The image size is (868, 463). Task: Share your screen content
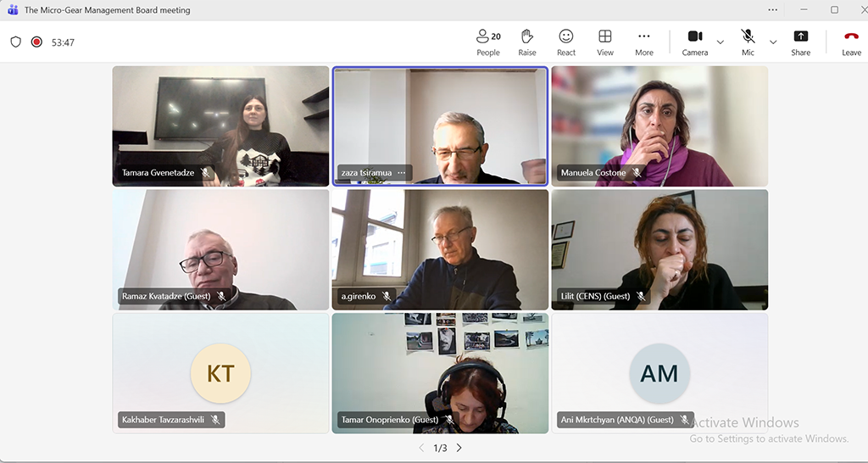(x=800, y=42)
